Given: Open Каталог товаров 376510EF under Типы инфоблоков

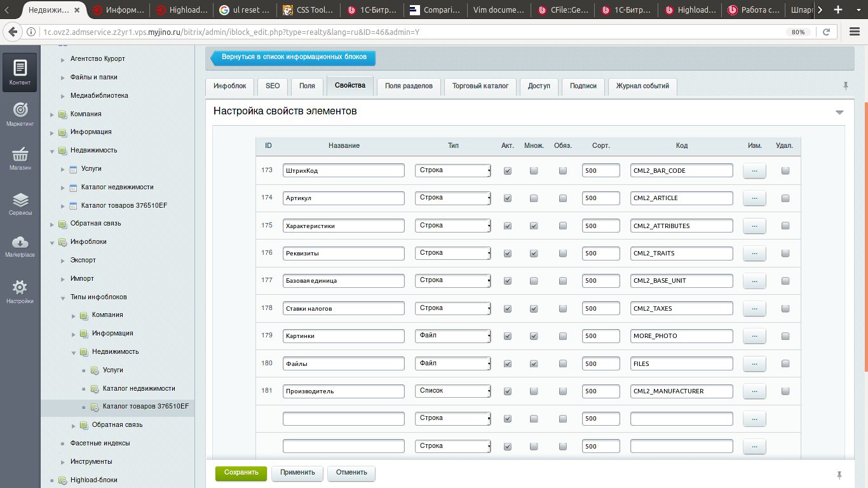Looking at the screenshot, I should [x=146, y=407].
